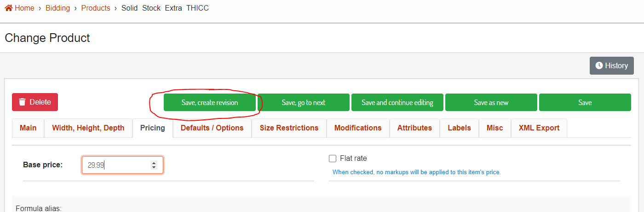
Task: Open the Width, Height, Depth tab
Action: pos(88,128)
